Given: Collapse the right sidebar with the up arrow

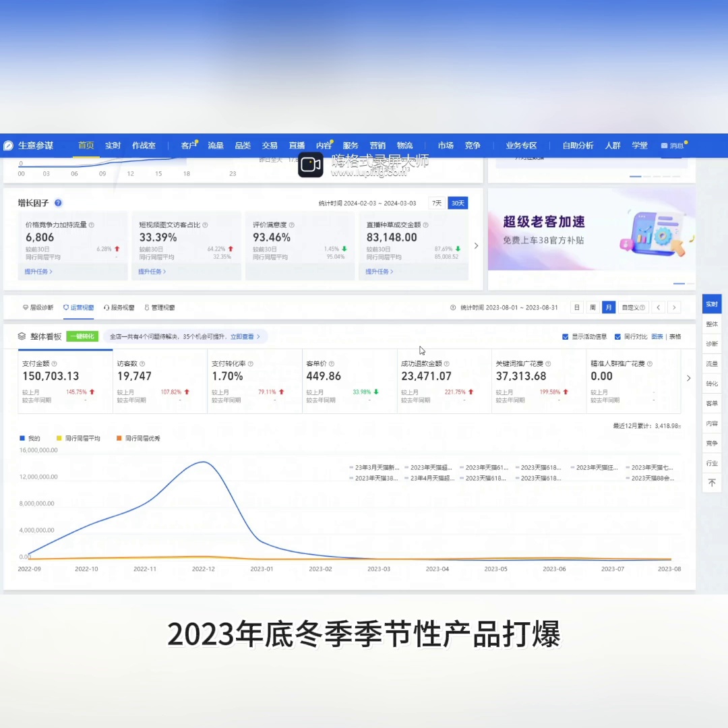Looking at the screenshot, I should pos(712,483).
